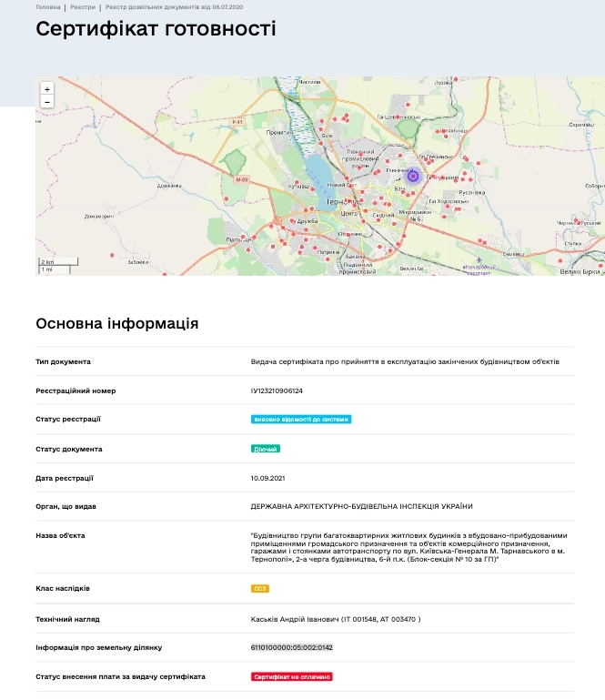
Task: Click the 'Сертифікат готовності' page heading
Action: coord(156,28)
